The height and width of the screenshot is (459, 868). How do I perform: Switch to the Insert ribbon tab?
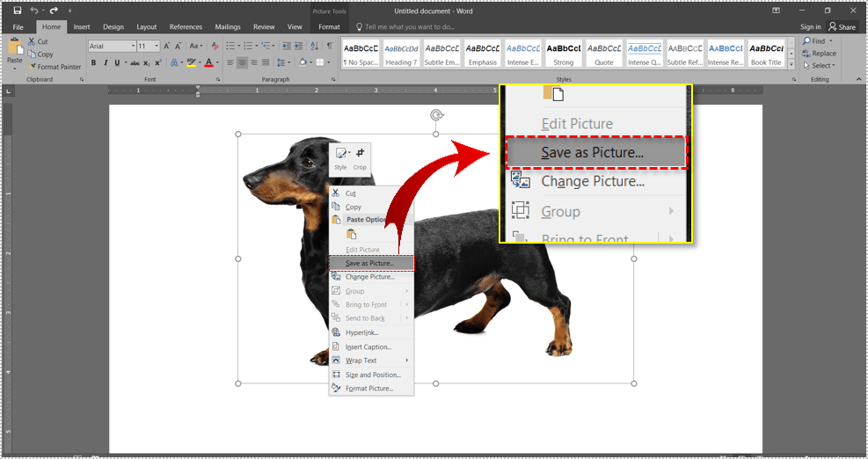82,27
